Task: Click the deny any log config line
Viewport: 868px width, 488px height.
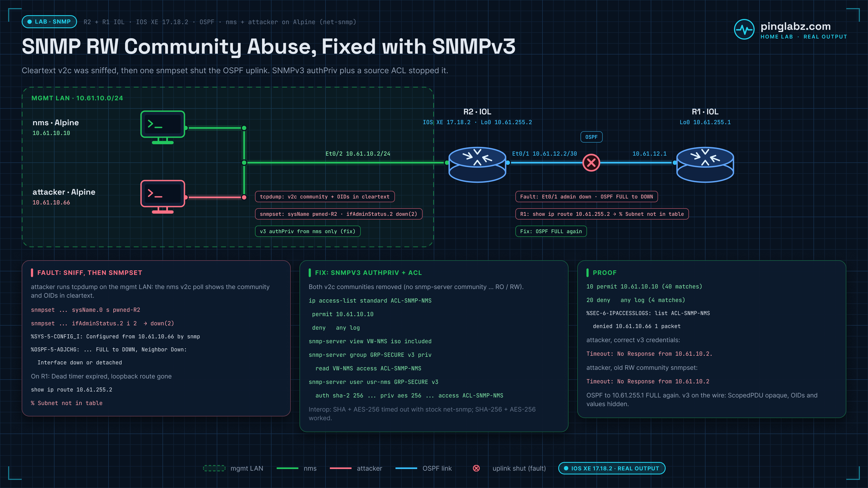Action: (x=336, y=328)
